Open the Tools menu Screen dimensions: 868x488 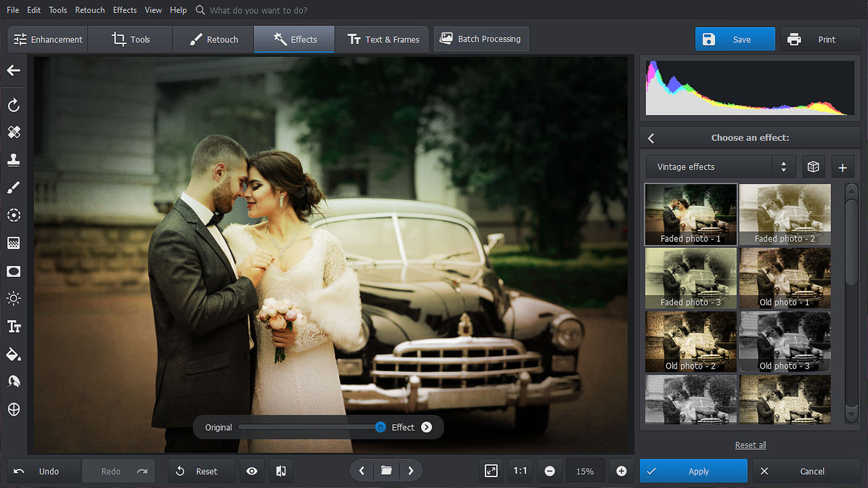58,10
